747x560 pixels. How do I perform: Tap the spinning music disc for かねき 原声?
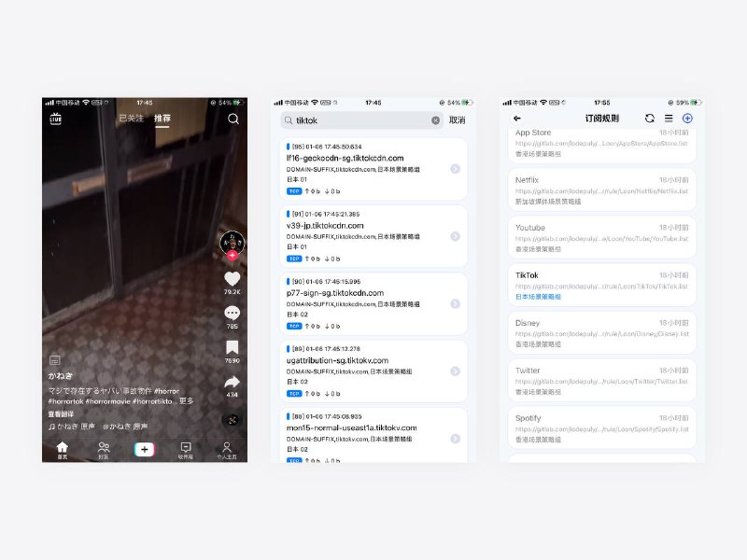[231, 418]
